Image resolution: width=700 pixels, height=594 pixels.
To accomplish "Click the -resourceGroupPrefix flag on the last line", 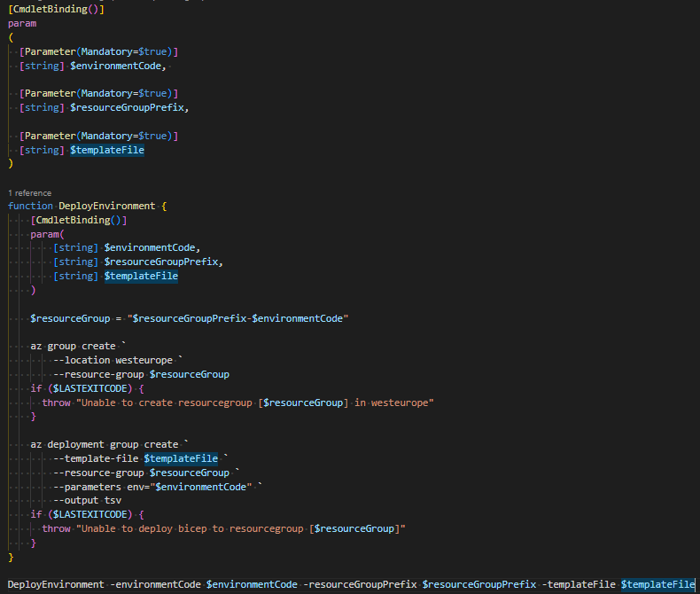I will point(360,584).
